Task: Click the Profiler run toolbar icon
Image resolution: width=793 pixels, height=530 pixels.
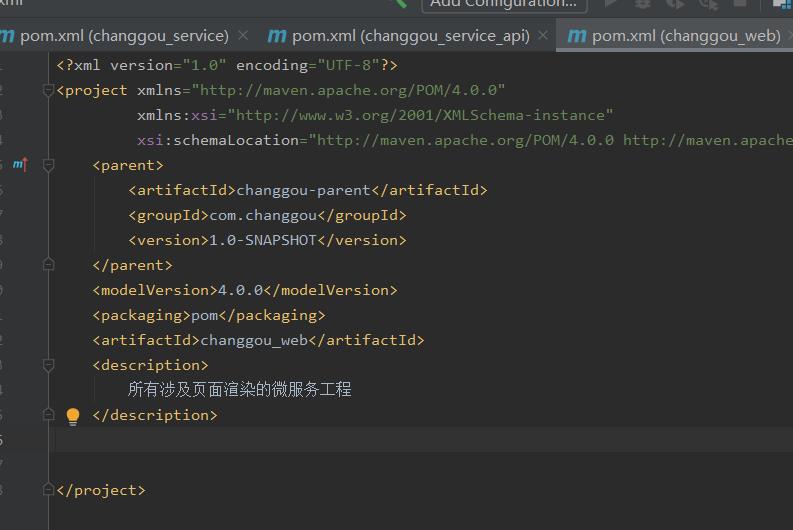Action: click(709, 4)
